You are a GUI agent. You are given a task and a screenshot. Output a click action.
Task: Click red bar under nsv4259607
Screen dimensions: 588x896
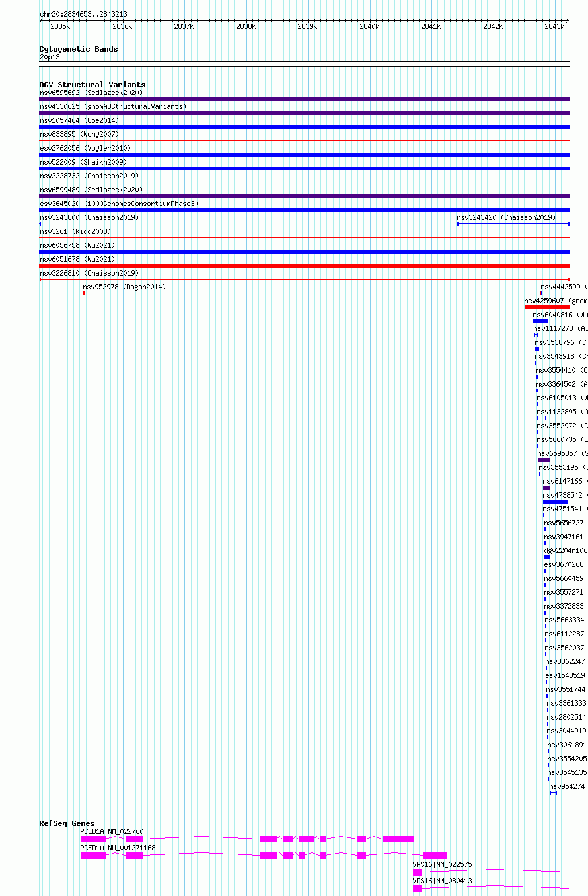click(x=546, y=307)
